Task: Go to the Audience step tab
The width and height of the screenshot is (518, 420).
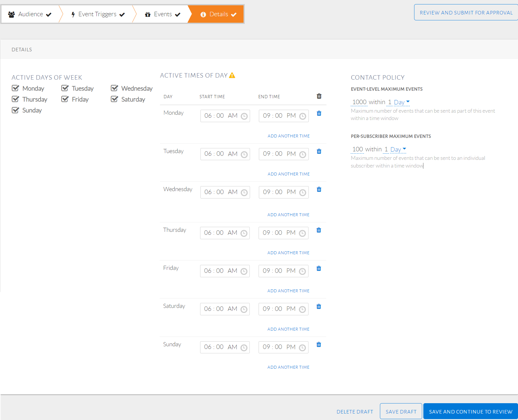Action: 30,14
